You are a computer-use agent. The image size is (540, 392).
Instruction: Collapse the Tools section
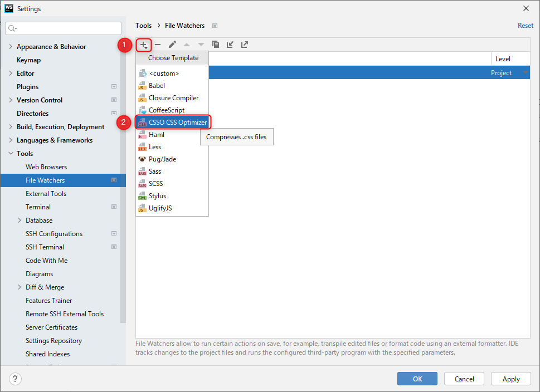11,154
